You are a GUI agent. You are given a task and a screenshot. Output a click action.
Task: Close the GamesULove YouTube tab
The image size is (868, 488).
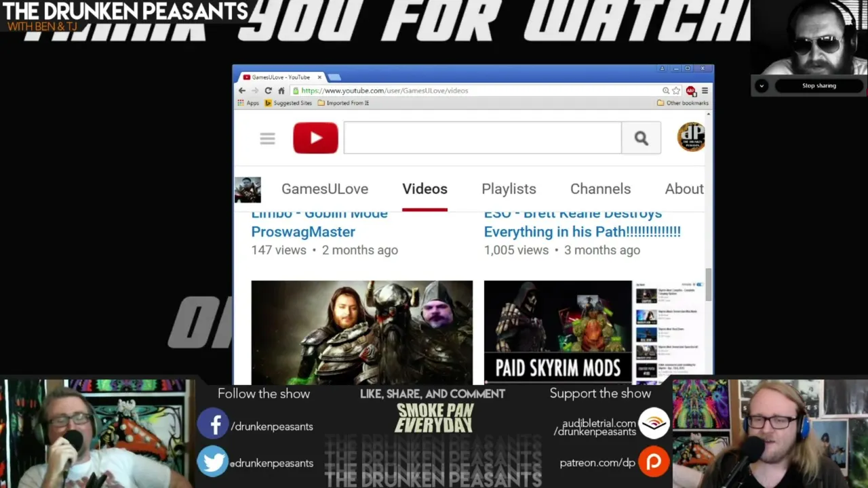click(x=319, y=77)
